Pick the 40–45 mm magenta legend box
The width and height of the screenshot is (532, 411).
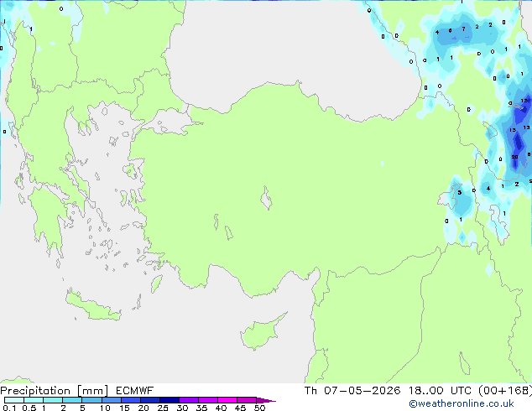[227, 400]
